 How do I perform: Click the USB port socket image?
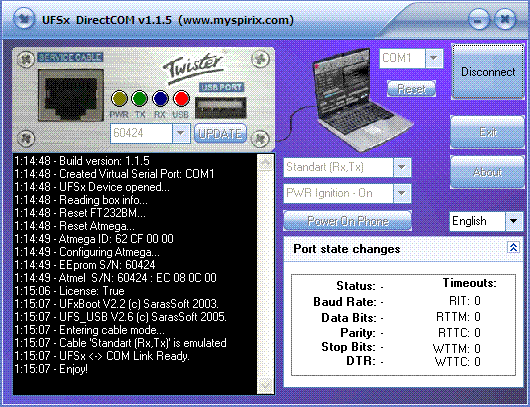pos(221,107)
